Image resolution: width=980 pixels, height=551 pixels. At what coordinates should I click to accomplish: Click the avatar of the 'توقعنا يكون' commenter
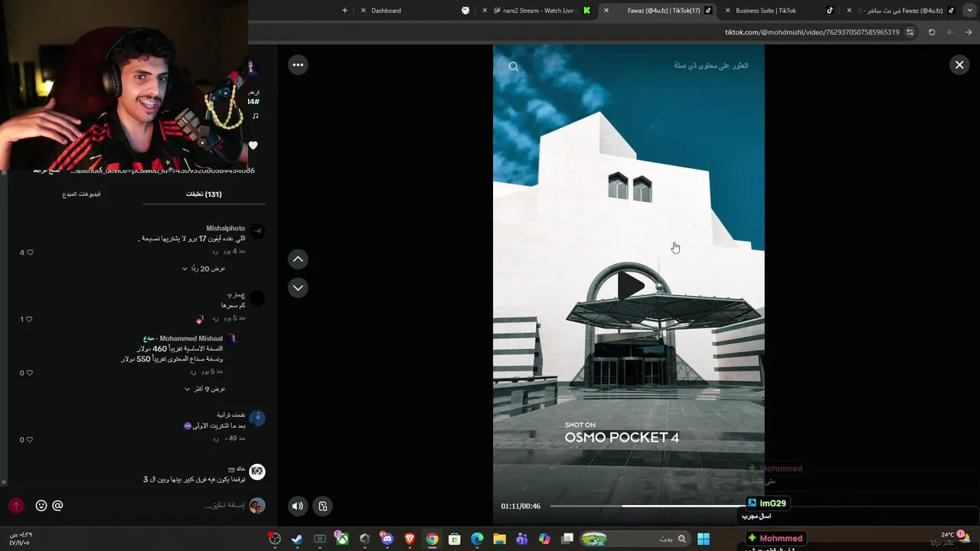257,472
